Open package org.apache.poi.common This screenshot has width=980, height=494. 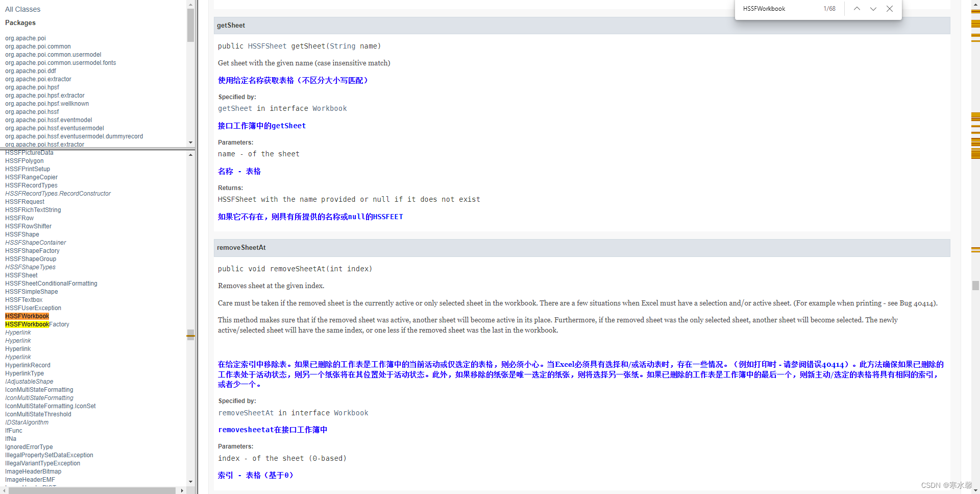pos(38,46)
